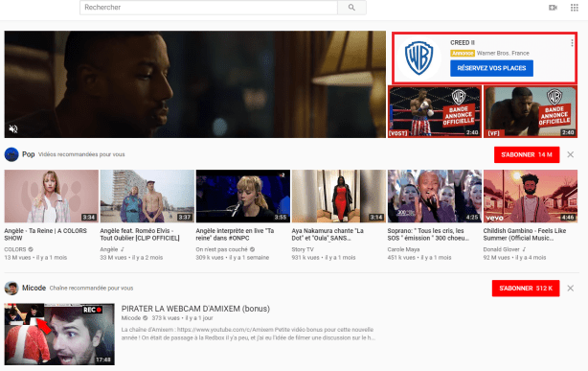Click the CREED III ad title
The height and width of the screenshot is (371, 588).
(x=463, y=43)
